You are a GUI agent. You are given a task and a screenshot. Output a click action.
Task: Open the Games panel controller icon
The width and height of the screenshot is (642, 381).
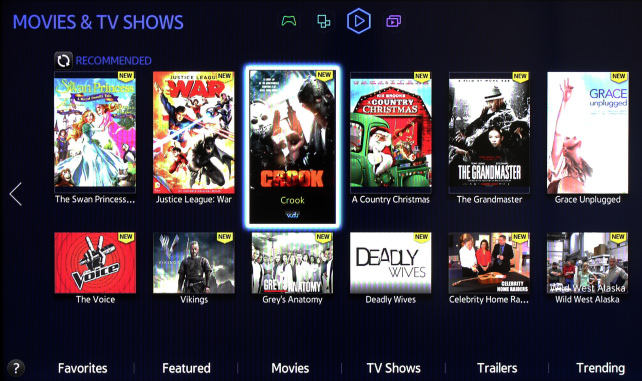click(289, 21)
